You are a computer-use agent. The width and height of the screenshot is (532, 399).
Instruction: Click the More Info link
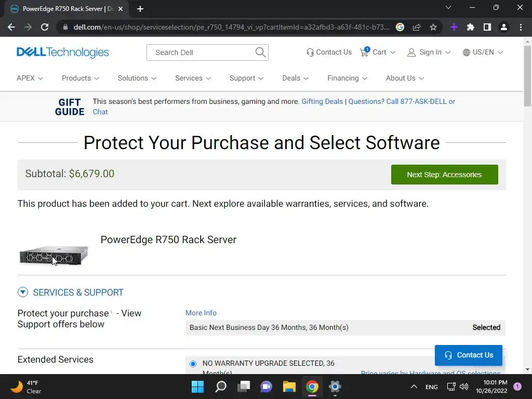(201, 313)
